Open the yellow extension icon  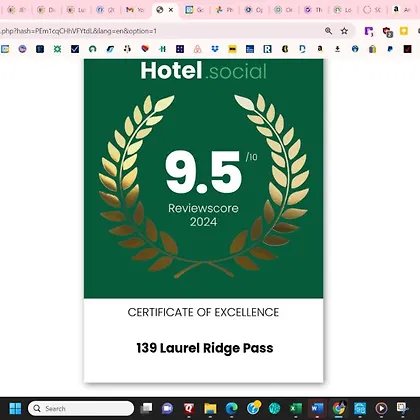tap(404, 31)
